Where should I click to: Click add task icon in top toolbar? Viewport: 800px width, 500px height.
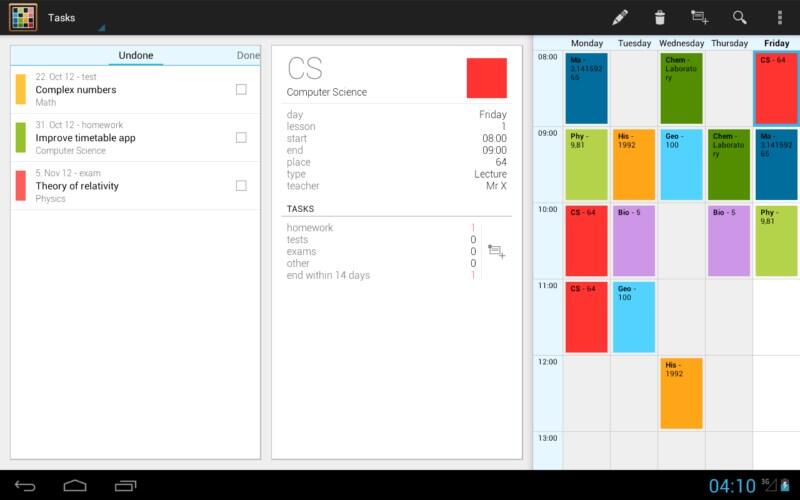coord(699,17)
